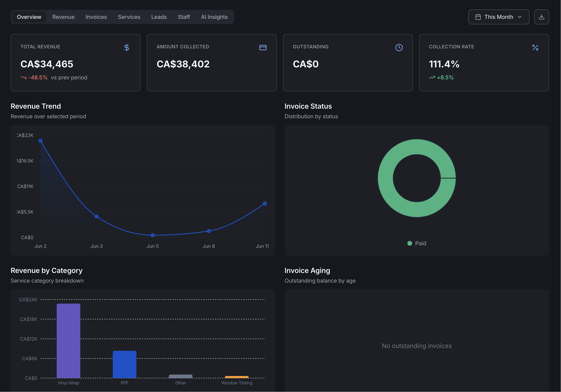Click the Jun 2 data point on Revenue Trend
This screenshot has width=561, height=392.
coord(40,141)
